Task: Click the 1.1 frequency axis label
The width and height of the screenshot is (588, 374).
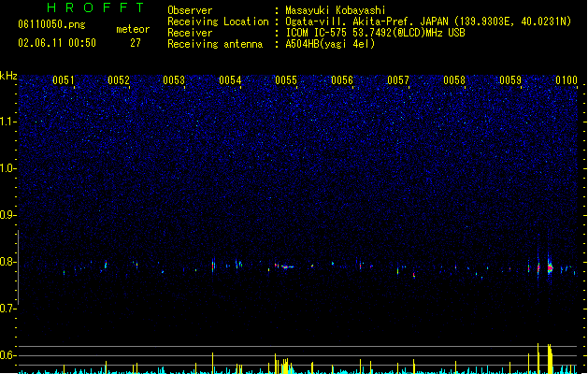Action: tap(8, 122)
